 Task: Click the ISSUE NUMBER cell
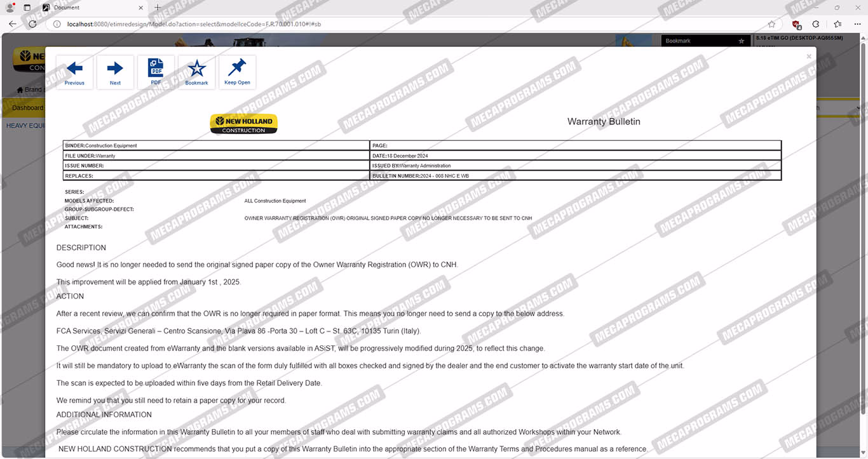click(x=216, y=166)
